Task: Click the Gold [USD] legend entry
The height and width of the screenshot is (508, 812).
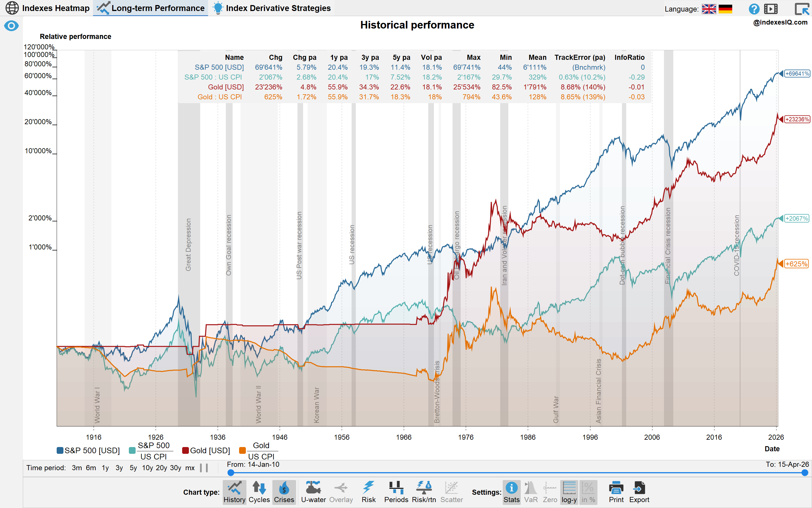Action: pos(206,450)
